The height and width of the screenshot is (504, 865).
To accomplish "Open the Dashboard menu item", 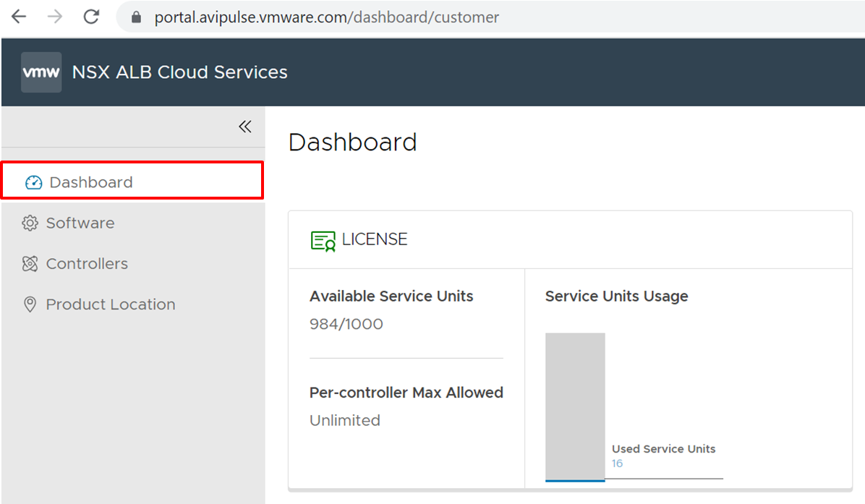I will 91,182.
